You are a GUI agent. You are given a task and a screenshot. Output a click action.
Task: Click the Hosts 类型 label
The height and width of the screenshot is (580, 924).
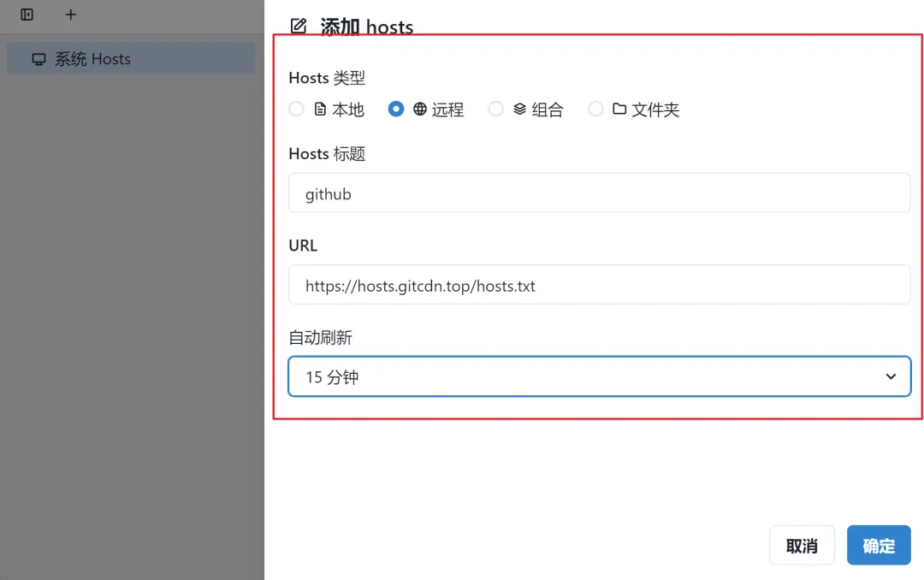click(327, 78)
